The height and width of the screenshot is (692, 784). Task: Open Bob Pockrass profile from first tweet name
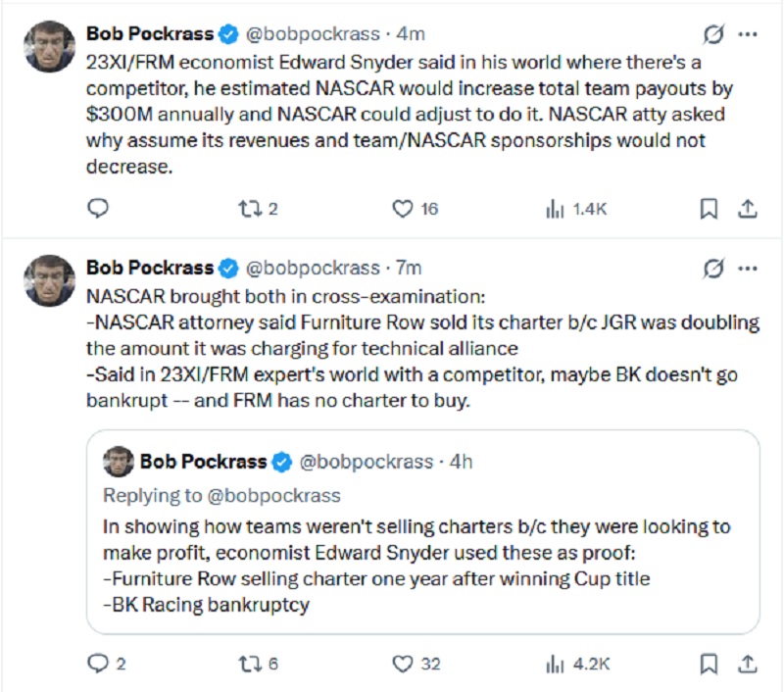(150, 33)
